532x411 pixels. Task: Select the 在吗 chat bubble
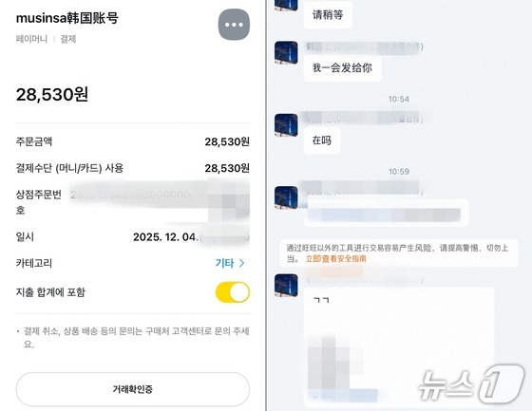322,140
